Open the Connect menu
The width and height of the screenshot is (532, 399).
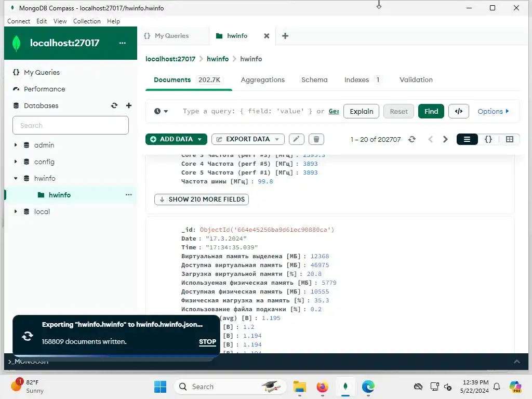(x=19, y=21)
